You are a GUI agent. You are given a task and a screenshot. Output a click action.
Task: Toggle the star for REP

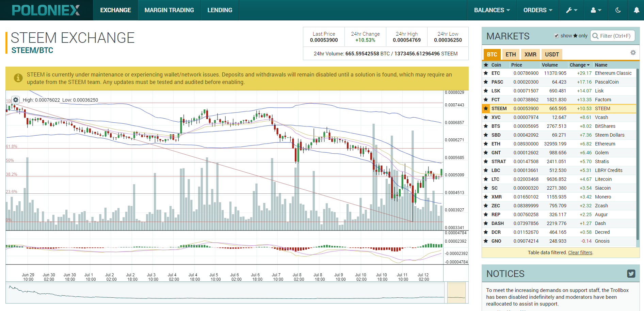(x=486, y=214)
